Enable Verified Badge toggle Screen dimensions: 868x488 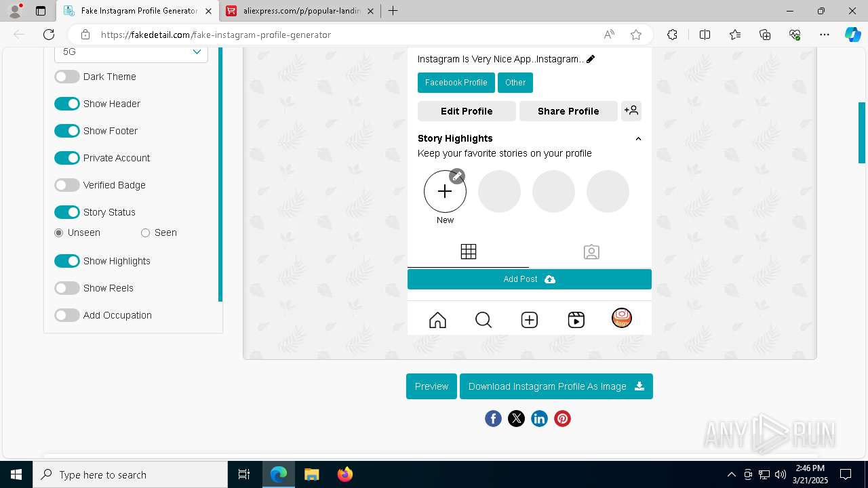[x=67, y=185]
